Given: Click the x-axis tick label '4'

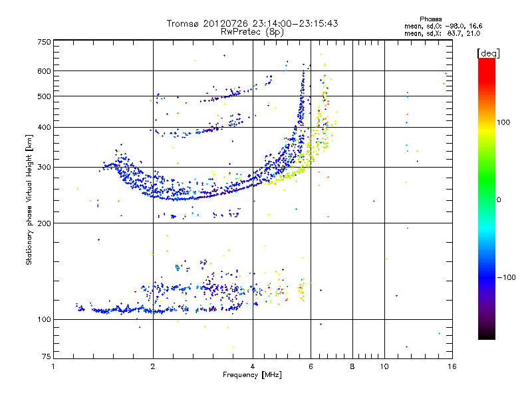Looking at the screenshot, I should pos(253,366).
